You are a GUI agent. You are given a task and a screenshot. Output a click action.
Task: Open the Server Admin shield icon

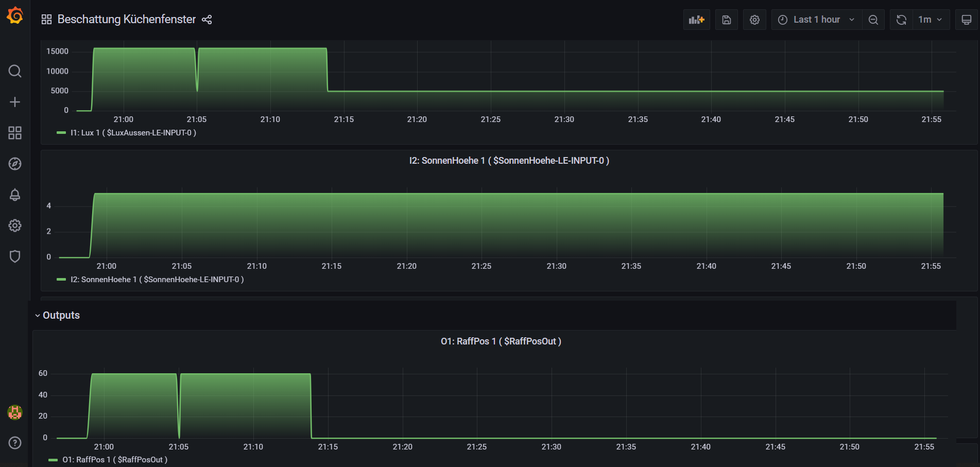click(15, 256)
